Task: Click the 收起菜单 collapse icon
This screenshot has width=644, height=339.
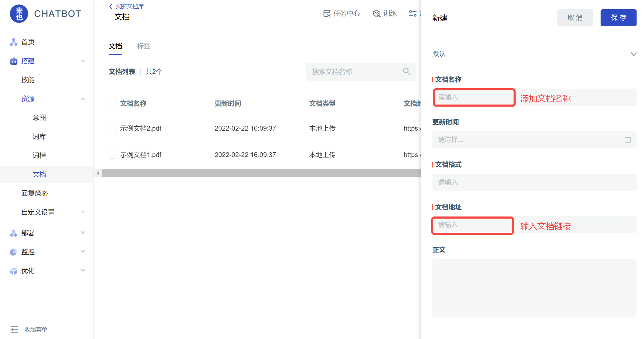Action: coord(14,329)
